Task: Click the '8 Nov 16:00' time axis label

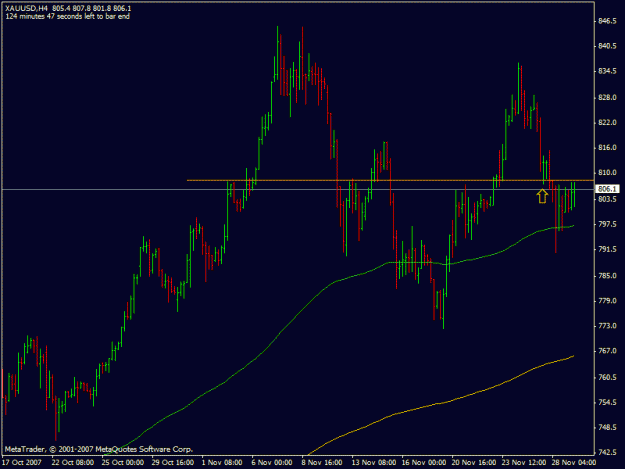Action: pyautogui.click(x=322, y=463)
